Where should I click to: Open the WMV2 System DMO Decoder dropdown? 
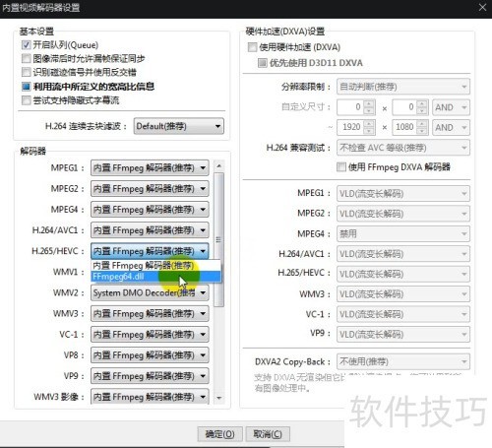150,292
